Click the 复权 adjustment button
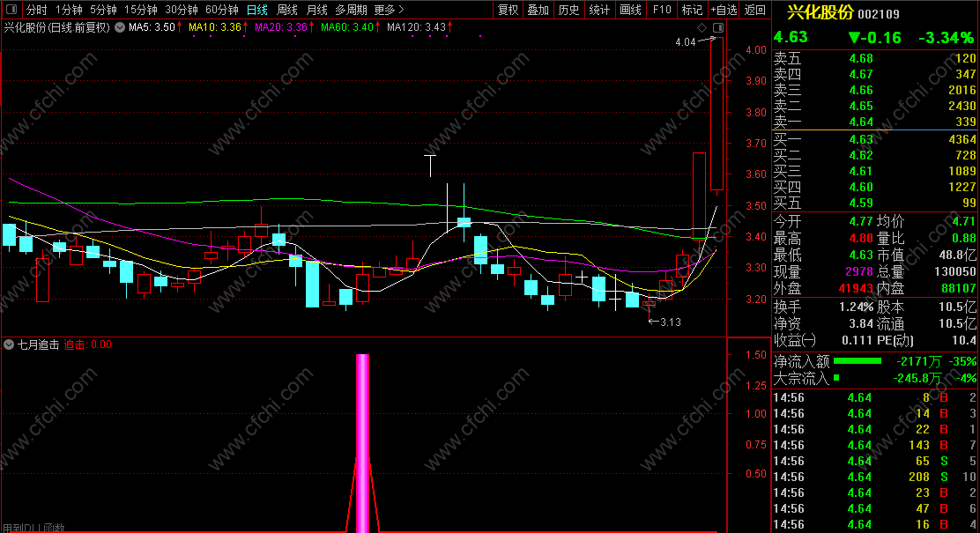 coord(509,10)
